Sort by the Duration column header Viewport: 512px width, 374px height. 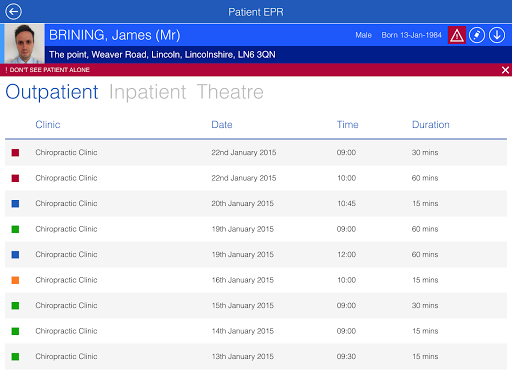[x=431, y=125]
